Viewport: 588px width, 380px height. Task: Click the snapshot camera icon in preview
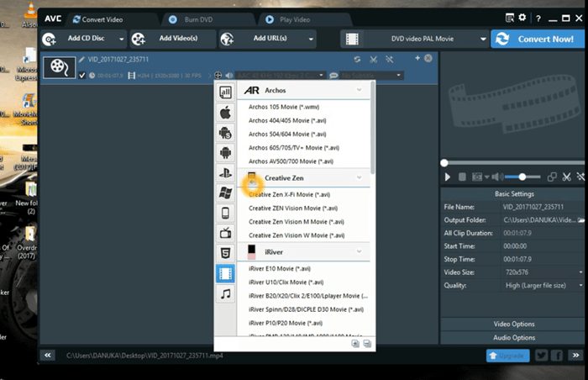(x=477, y=177)
